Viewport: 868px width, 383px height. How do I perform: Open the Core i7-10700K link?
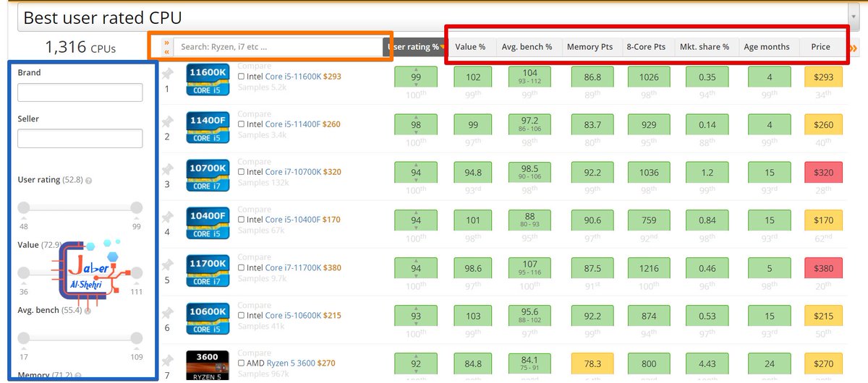pos(293,172)
